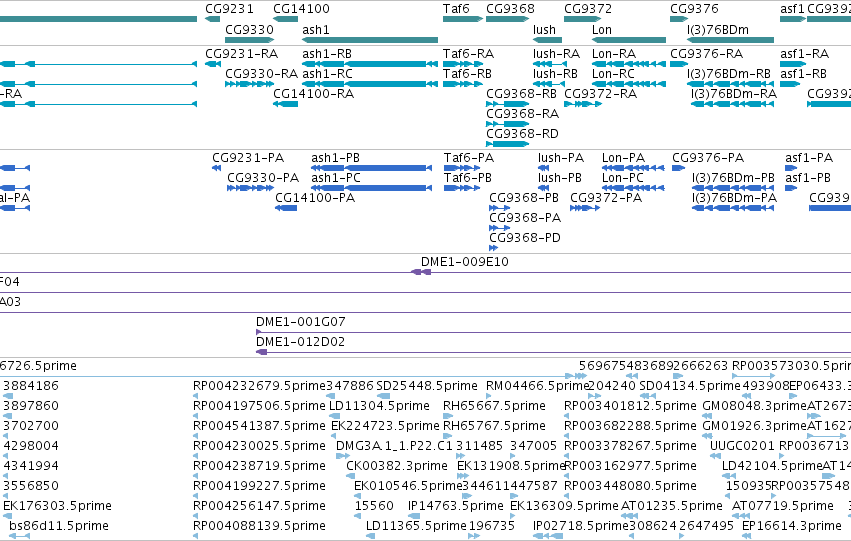
Task: Click the Lon gene bar
Action: tap(628, 40)
